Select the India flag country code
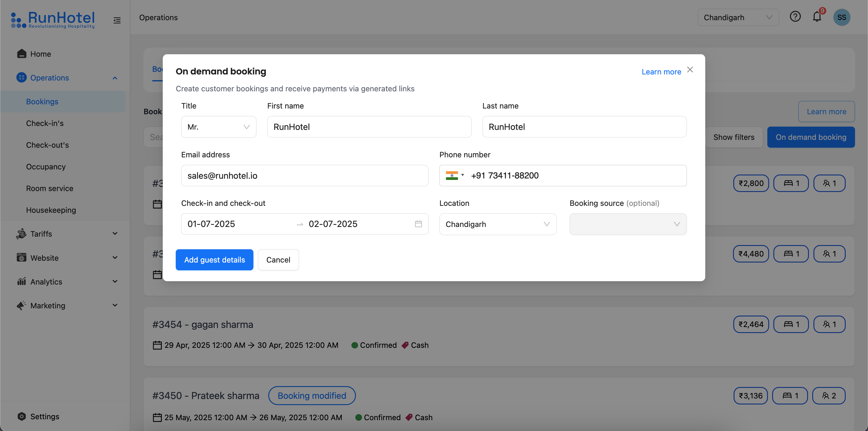868x431 pixels. pos(454,175)
